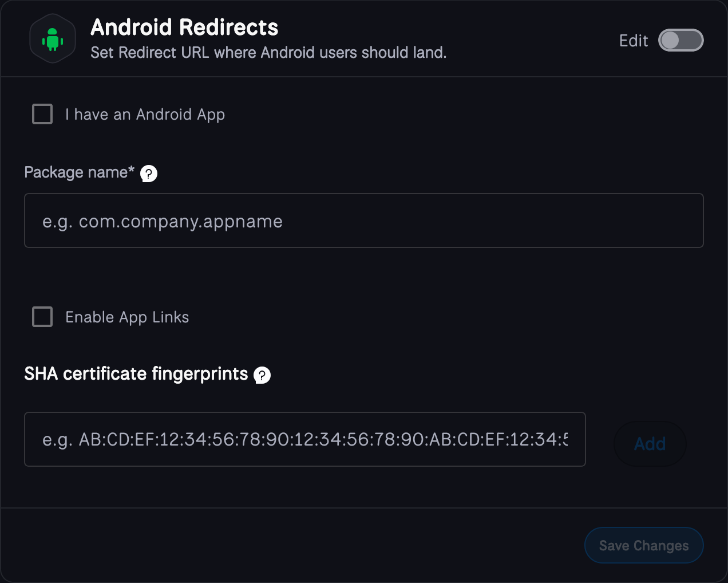The height and width of the screenshot is (583, 728).
Task: Select the I have an Android App label
Action: coord(144,114)
